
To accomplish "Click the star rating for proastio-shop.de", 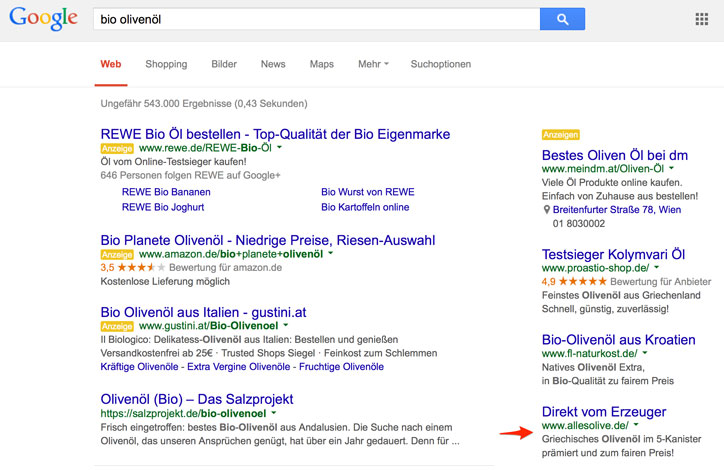I will [x=582, y=282].
